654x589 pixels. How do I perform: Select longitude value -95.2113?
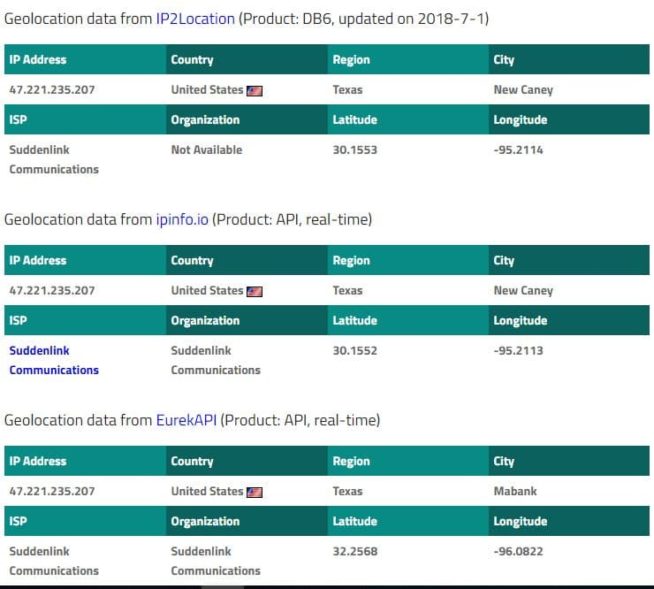click(518, 350)
